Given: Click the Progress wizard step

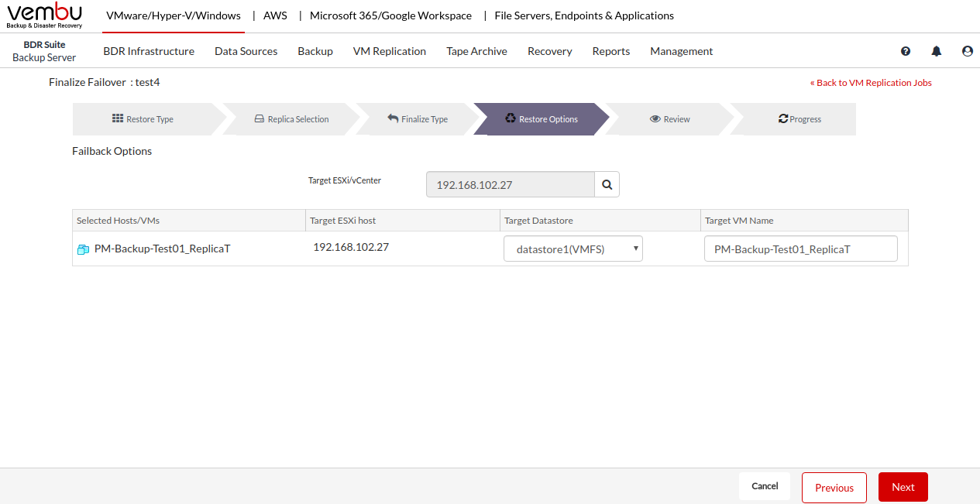Looking at the screenshot, I should (x=799, y=119).
